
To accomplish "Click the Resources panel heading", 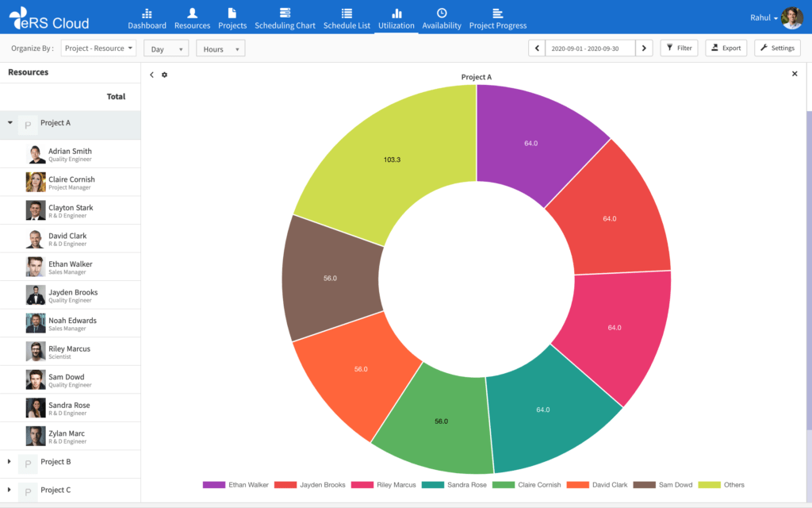I will pyautogui.click(x=29, y=72).
